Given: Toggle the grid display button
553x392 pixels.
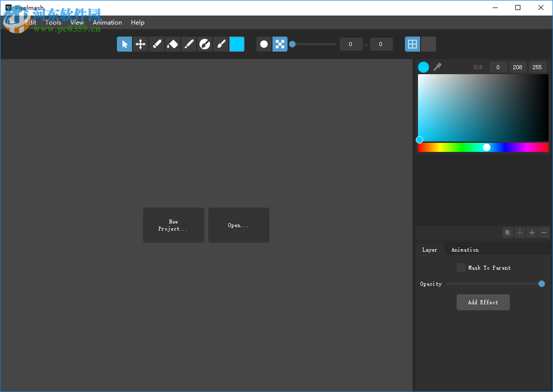Looking at the screenshot, I should coord(412,44).
